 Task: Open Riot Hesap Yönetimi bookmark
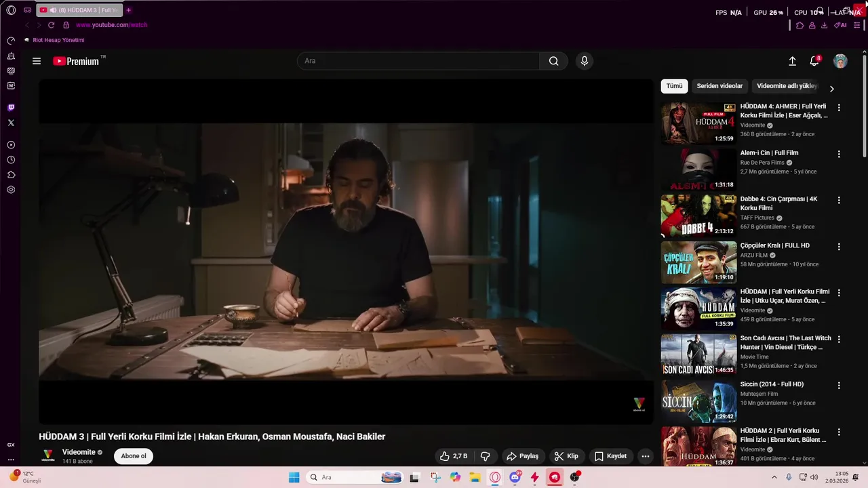54,40
